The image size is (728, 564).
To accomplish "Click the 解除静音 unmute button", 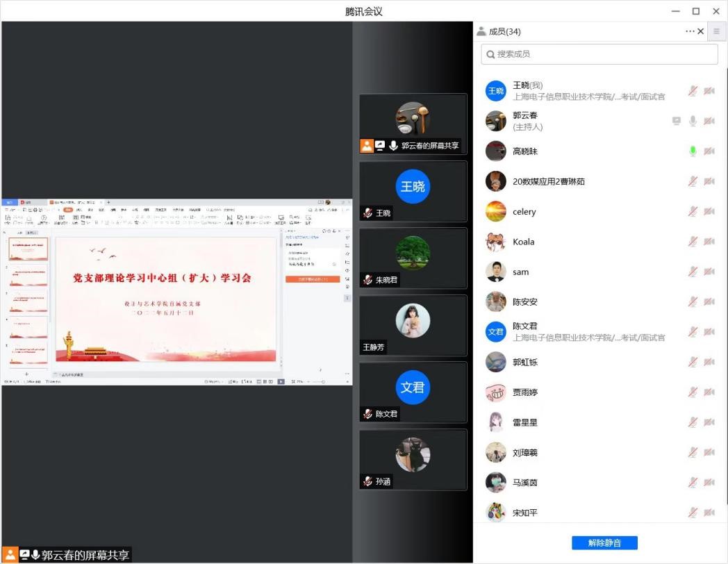I will click(604, 542).
